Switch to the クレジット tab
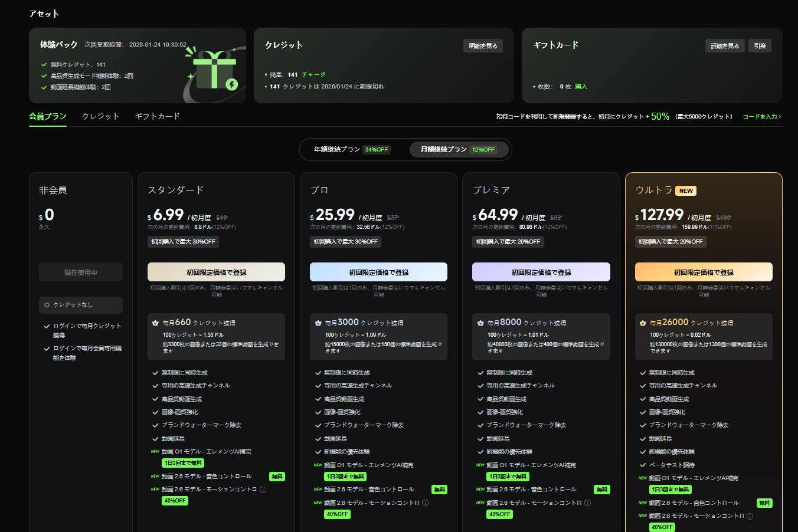798x532 pixels. point(100,117)
